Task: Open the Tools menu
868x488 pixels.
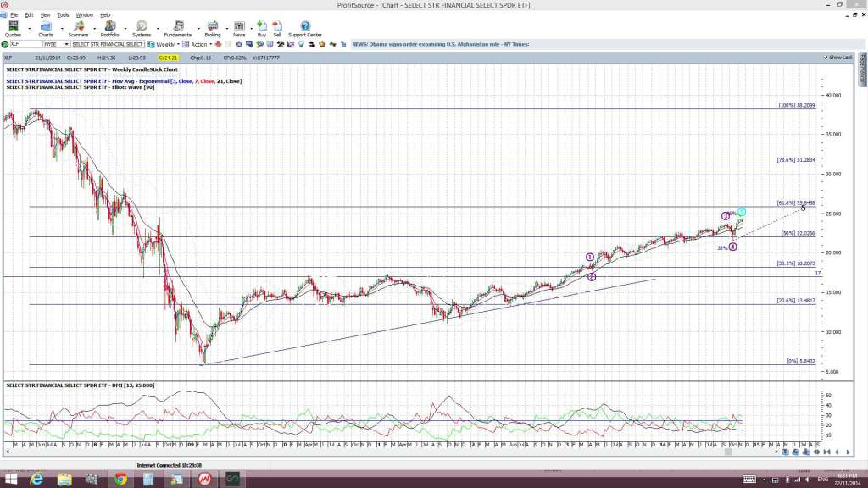Action: pos(63,15)
